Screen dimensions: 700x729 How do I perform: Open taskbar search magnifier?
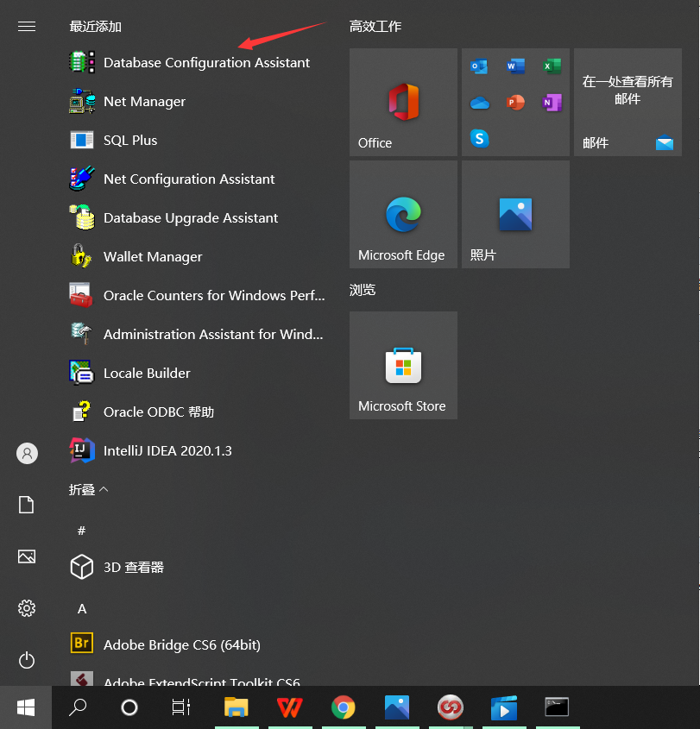pyautogui.click(x=77, y=707)
